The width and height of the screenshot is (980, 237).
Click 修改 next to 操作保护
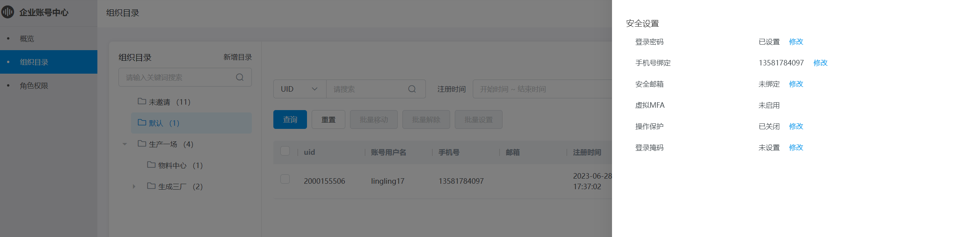pos(796,126)
